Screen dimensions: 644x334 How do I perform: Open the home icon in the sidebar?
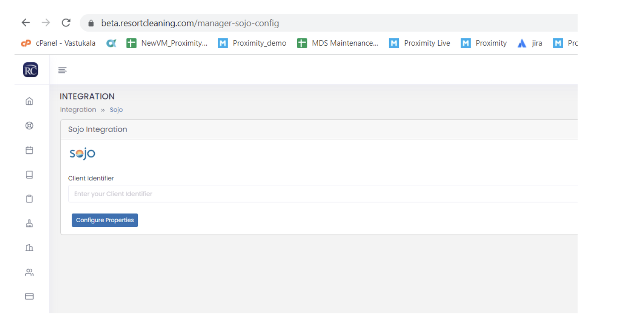tap(29, 101)
